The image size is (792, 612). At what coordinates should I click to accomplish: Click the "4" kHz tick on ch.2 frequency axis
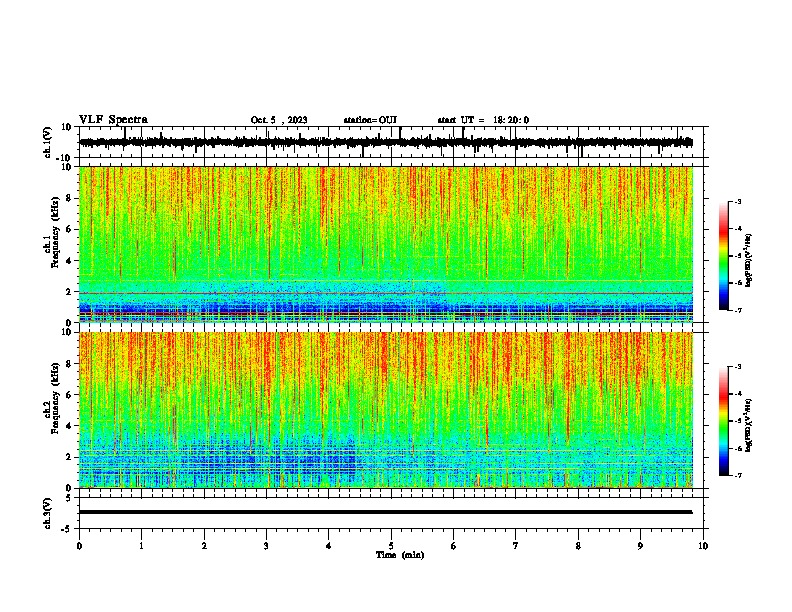pos(69,426)
